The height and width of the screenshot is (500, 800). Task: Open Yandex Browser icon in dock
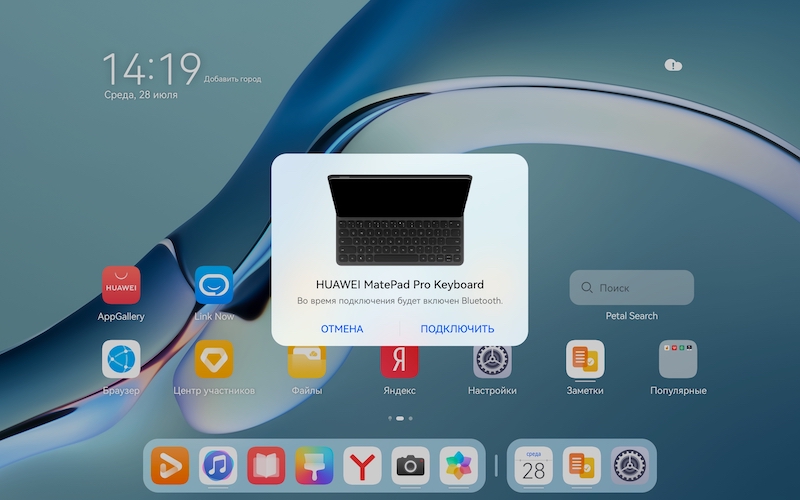point(362,465)
